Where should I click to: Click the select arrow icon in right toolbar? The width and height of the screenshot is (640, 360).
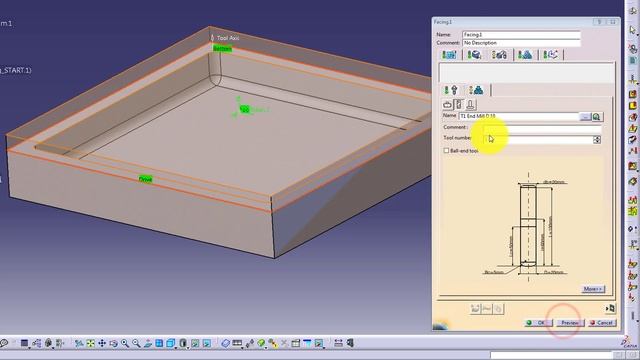click(x=633, y=30)
